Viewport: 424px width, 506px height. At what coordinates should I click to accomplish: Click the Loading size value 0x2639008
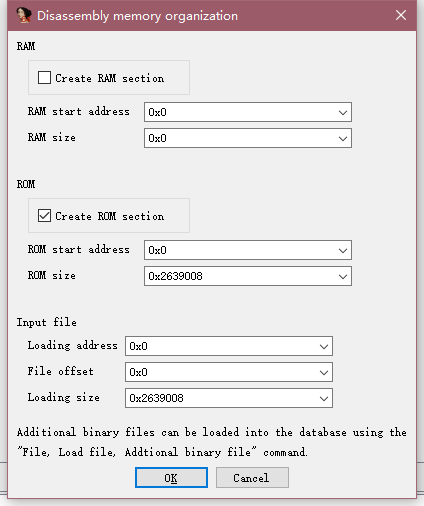coord(156,398)
